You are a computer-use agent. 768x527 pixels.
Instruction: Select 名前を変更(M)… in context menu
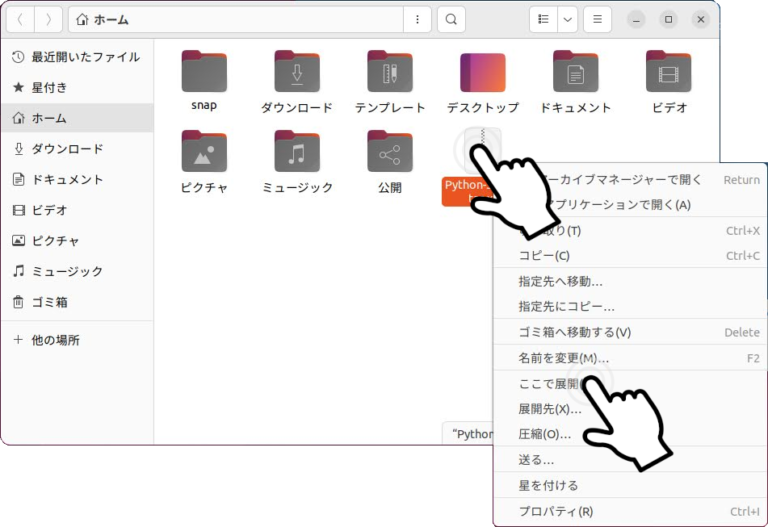[563, 358]
